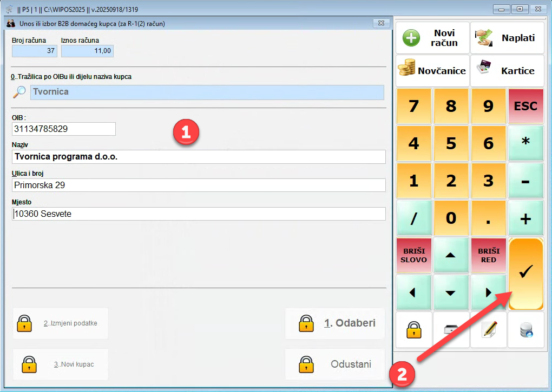552x392 pixels.
Task: Click the database with blue arrow icon
Action: click(x=525, y=329)
